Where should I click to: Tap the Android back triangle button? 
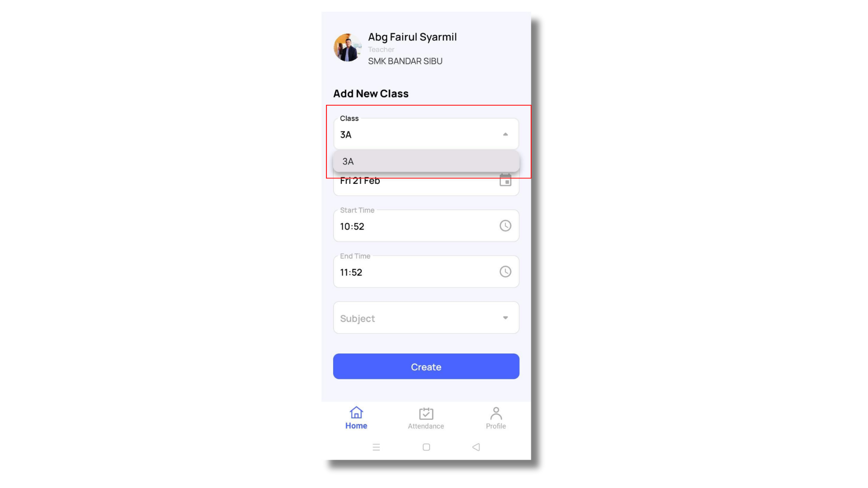point(476,447)
